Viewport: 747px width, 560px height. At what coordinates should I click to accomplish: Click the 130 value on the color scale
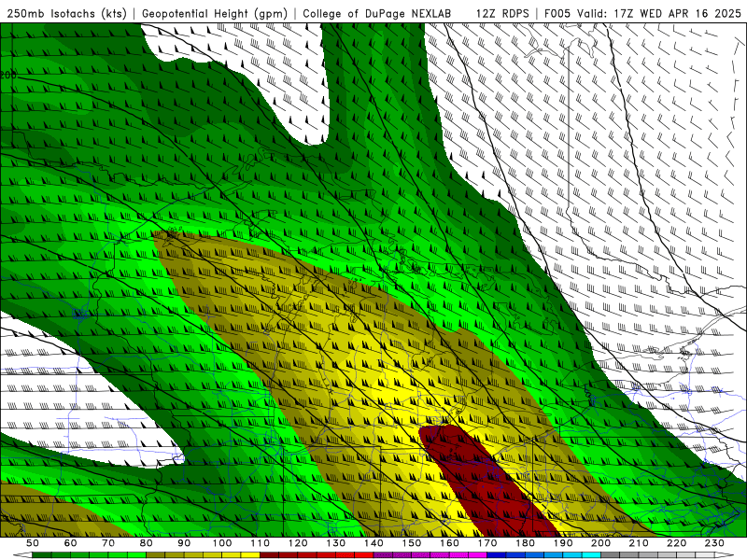(336, 543)
